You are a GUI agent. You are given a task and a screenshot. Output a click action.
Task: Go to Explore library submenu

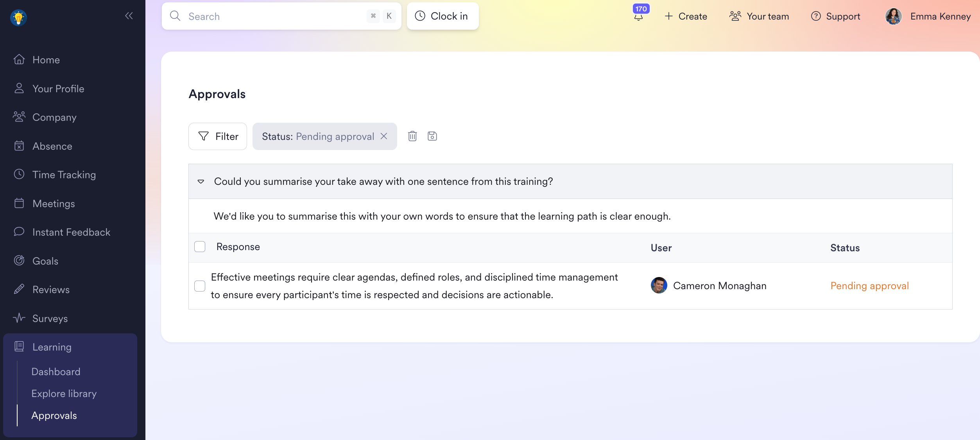(64, 393)
